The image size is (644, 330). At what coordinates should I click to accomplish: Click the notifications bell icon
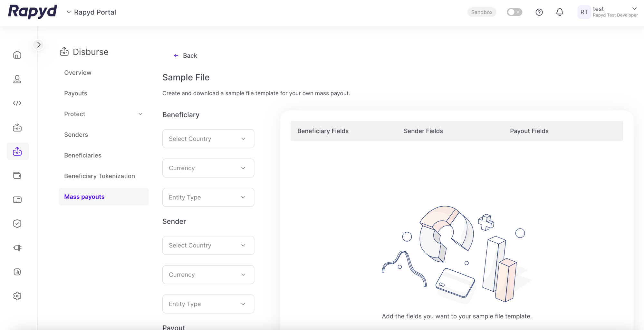click(x=560, y=12)
